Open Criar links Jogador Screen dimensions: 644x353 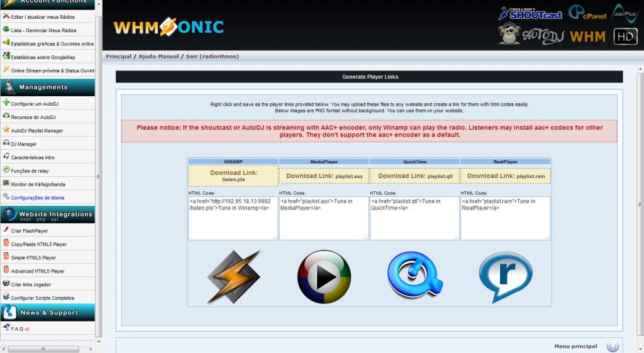(31, 284)
